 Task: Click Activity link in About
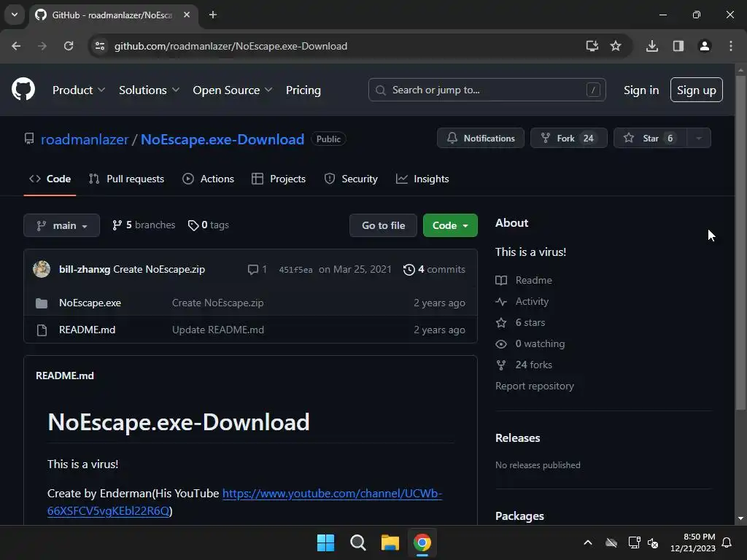pos(532,301)
